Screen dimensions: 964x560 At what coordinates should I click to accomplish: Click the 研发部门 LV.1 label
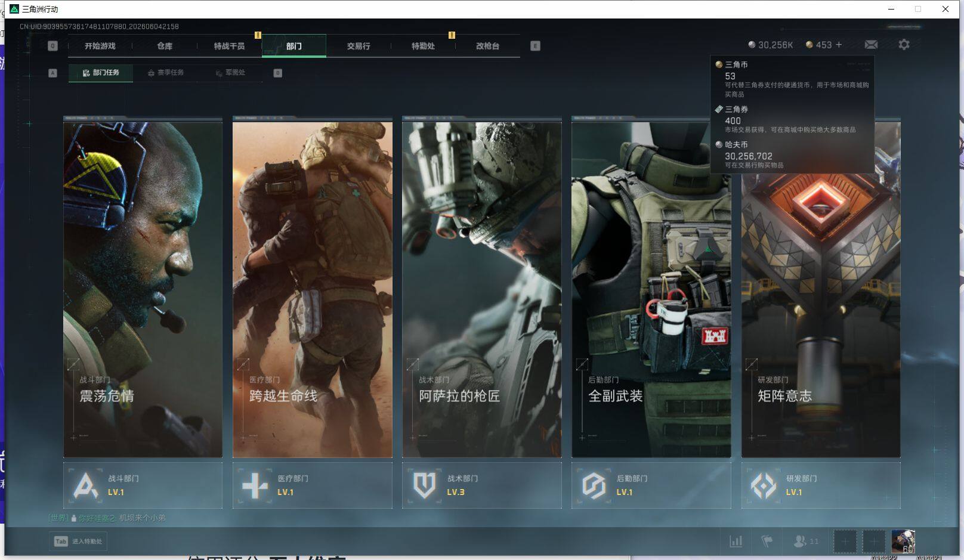point(793,493)
